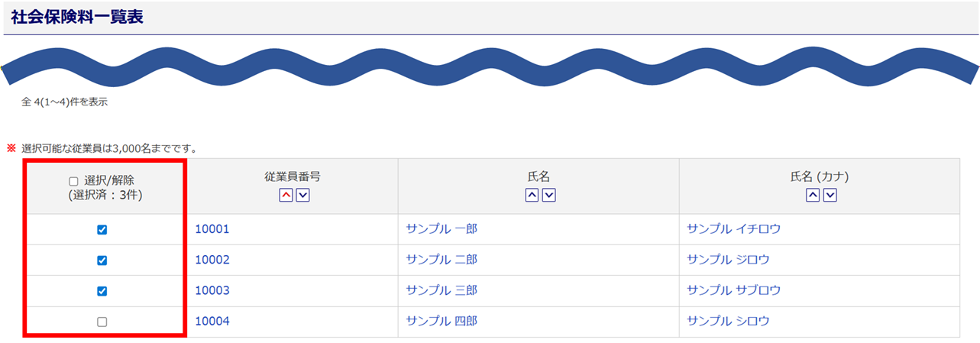Open employee number 10002 link

point(212,260)
